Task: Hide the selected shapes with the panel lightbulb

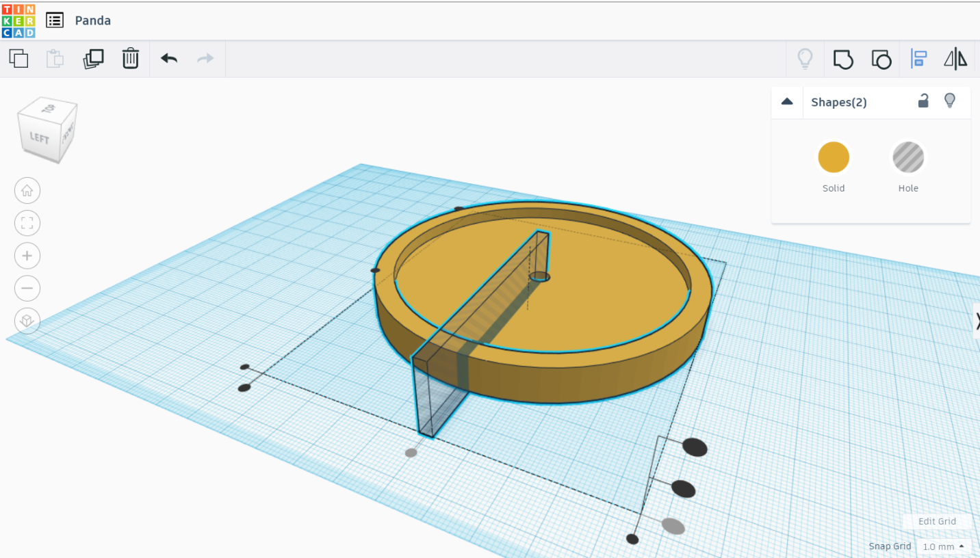Action: (x=950, y=101)
